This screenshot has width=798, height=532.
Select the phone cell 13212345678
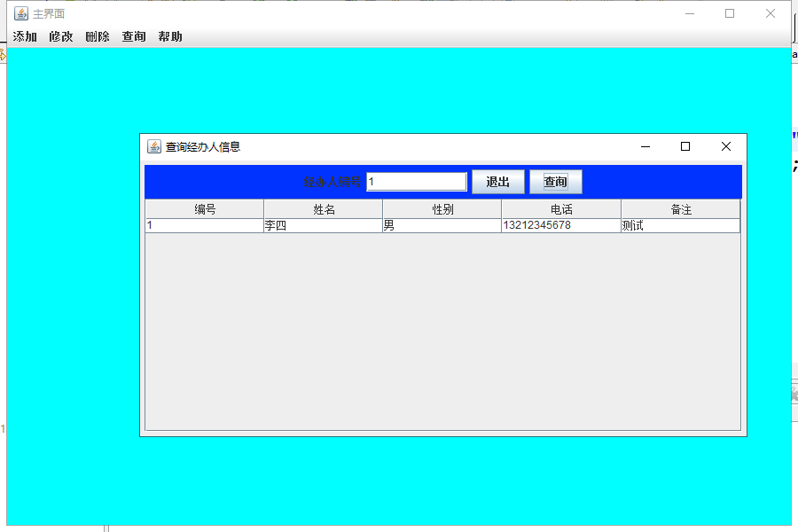(561, 225)
